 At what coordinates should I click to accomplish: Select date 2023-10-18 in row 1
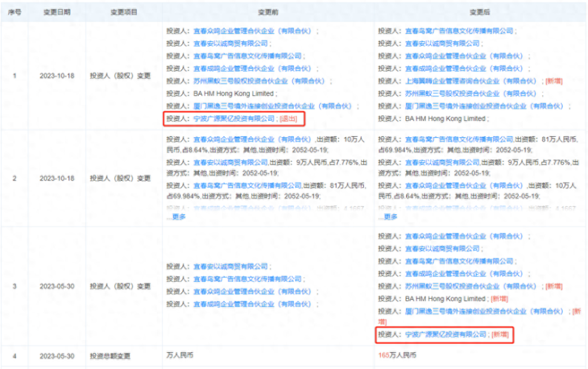tap(57, 76)
